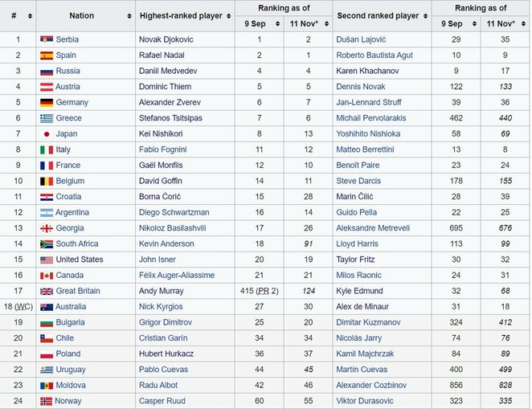Click the PR protected ranking link
This screenshot has height=409, width=532.
point(263,291)
